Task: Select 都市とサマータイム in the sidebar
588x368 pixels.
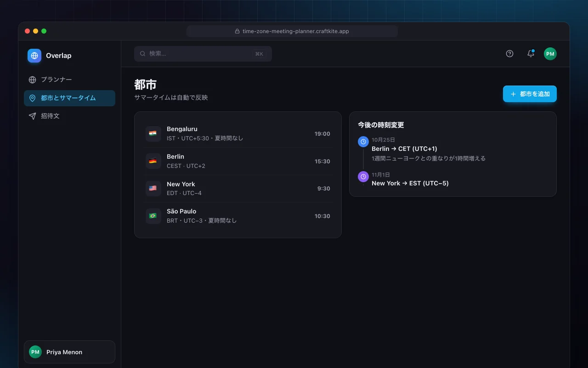Action: 69,98
